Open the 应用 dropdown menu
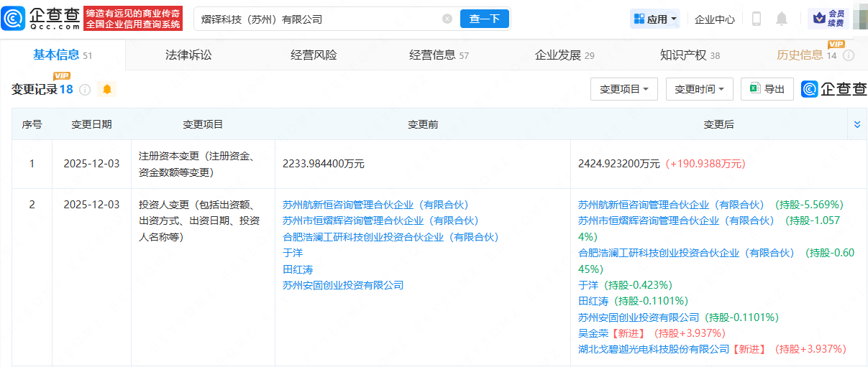This screenshot has height=367, width=868. click(x=655, y=19)
